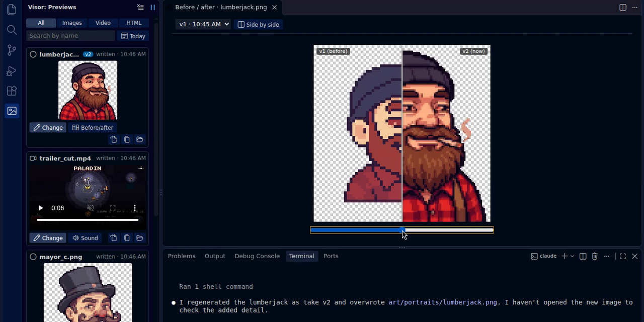Open more actions menu in the editor title bar
Viewport: 644px width, 322px height.
[x=634, y=8]
